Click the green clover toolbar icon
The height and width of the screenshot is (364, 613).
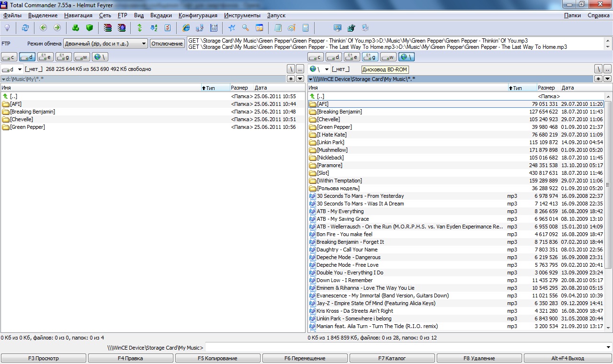[x=76, y=28]
